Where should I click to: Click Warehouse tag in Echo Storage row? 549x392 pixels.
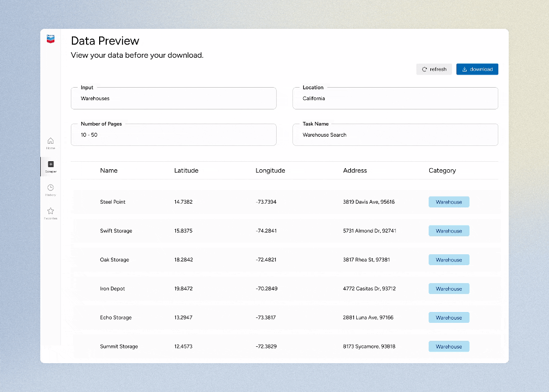coord(449,317)
